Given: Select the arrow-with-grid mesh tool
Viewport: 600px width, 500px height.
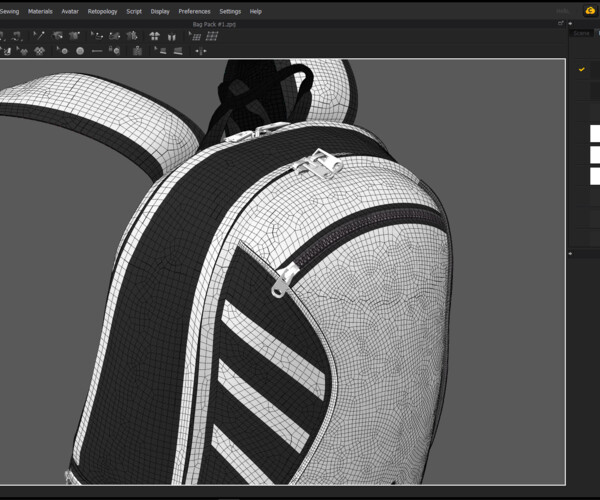Looking at the screenshot, I should (x=195, y=36).
